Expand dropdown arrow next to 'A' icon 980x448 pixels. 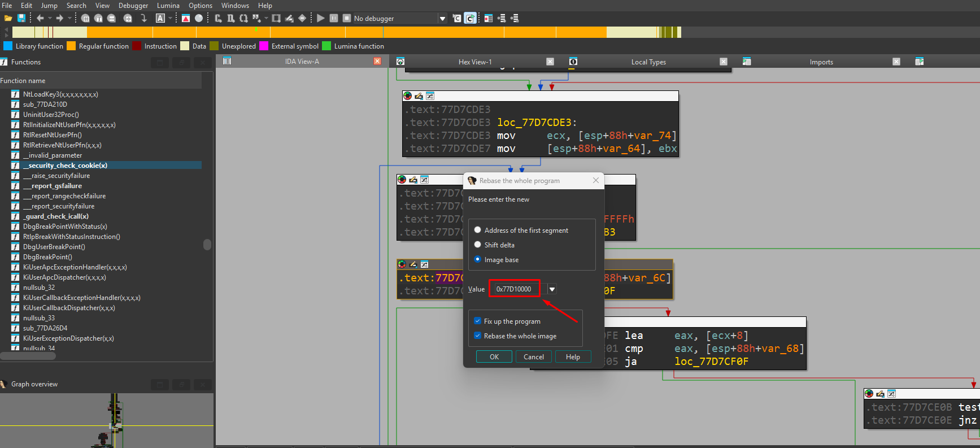pos(170,18)
